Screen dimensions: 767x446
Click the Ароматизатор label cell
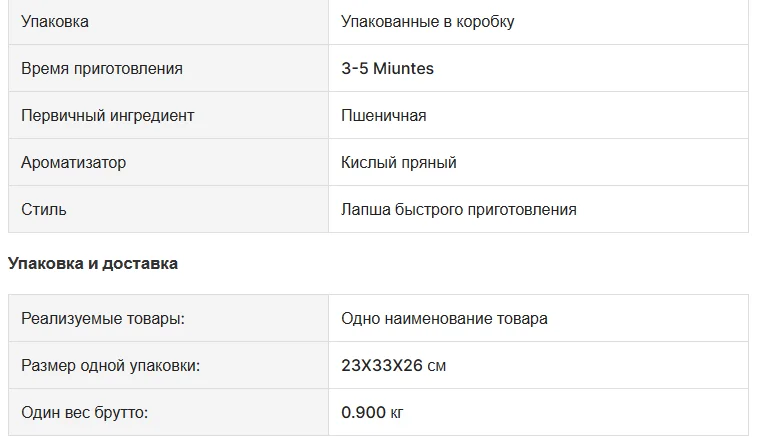[168, 162]
